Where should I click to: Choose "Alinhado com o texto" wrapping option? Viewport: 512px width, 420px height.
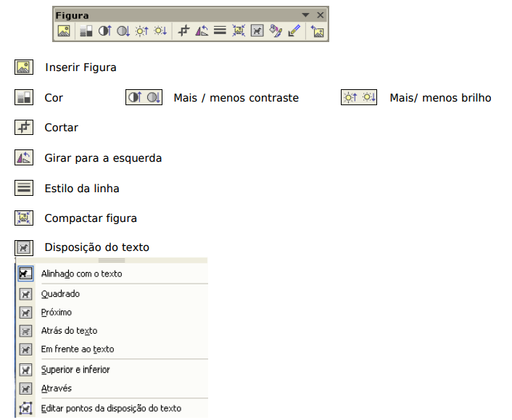pyautogui.click(x=81, y=273)
